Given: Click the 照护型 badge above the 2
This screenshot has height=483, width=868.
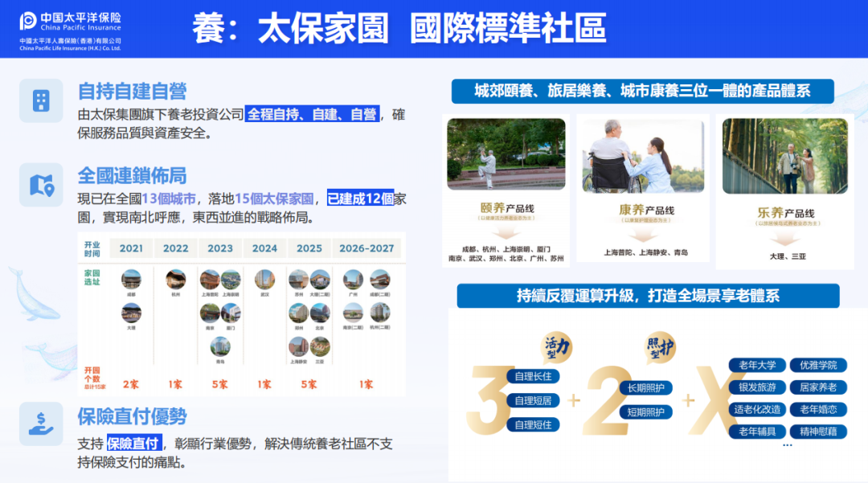Looking at the screenshot, I should pos(661,346).
